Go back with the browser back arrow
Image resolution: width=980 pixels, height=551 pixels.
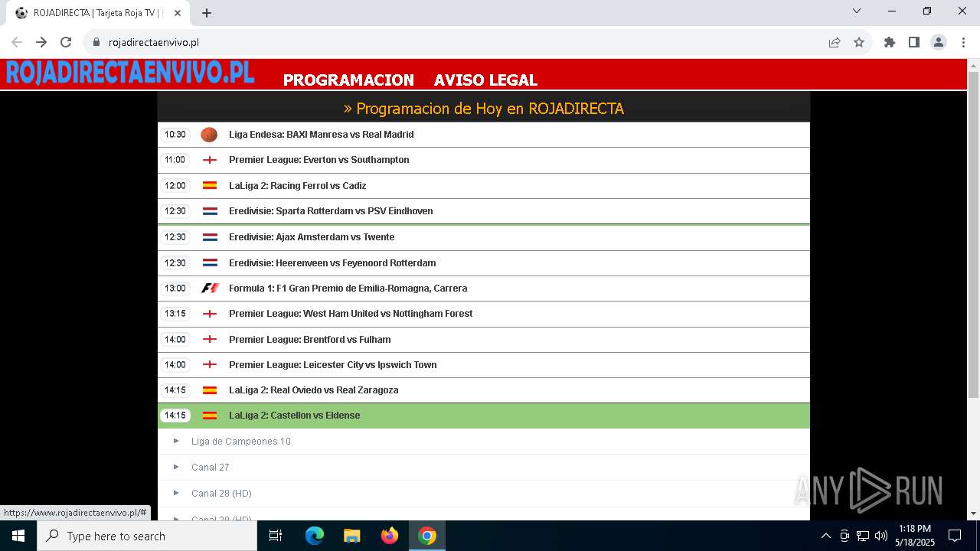point(17,42)
